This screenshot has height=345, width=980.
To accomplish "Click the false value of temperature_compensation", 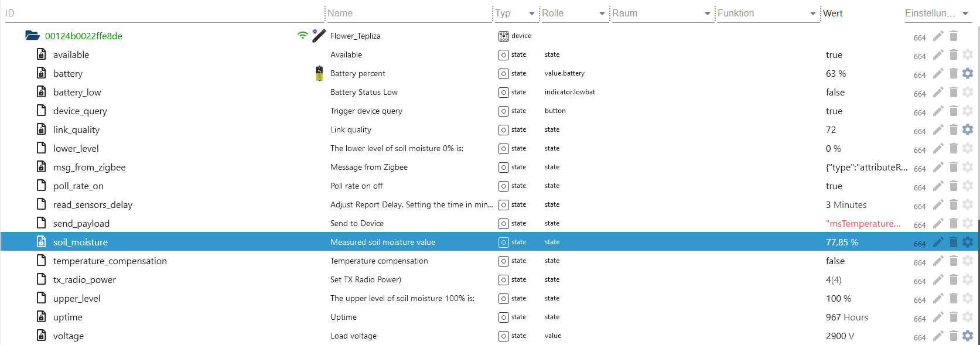I will click(x=835, y=261).
